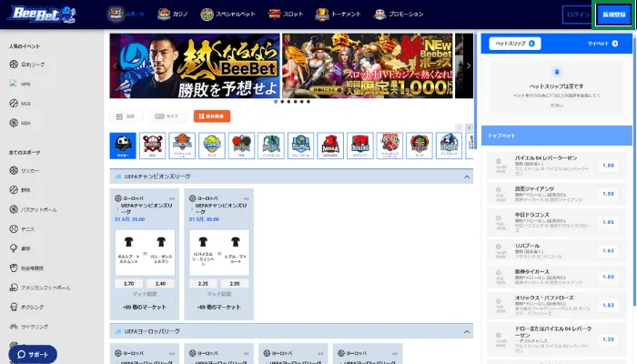Toggle the checkbox-icon filter left of ライブ
Screen dimensions: 637x364
[x=126, y=116]
